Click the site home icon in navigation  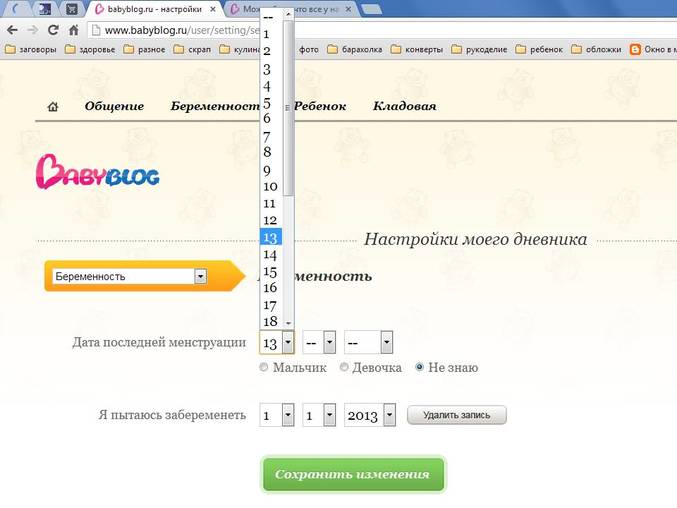(53, 107)
